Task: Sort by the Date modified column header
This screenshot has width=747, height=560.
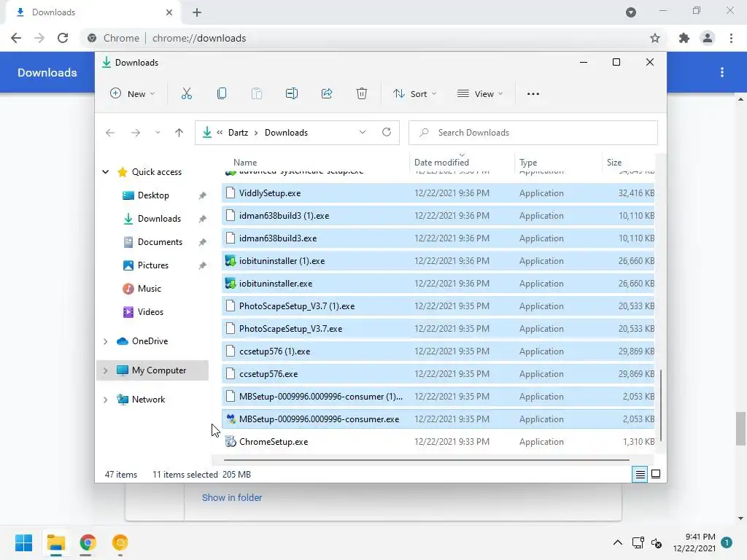Action: coord(441,163)
